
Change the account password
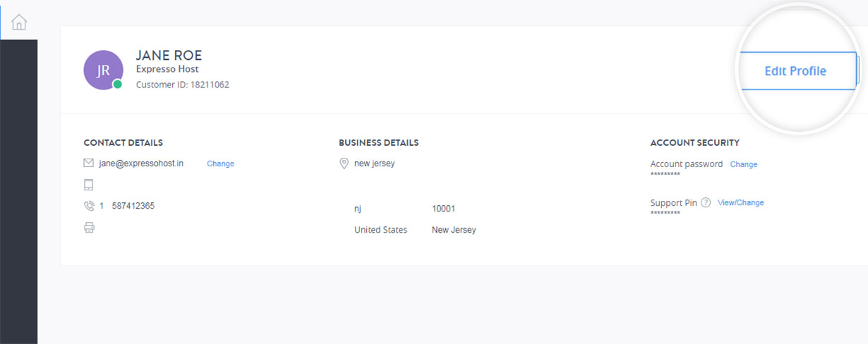[744, 164]
